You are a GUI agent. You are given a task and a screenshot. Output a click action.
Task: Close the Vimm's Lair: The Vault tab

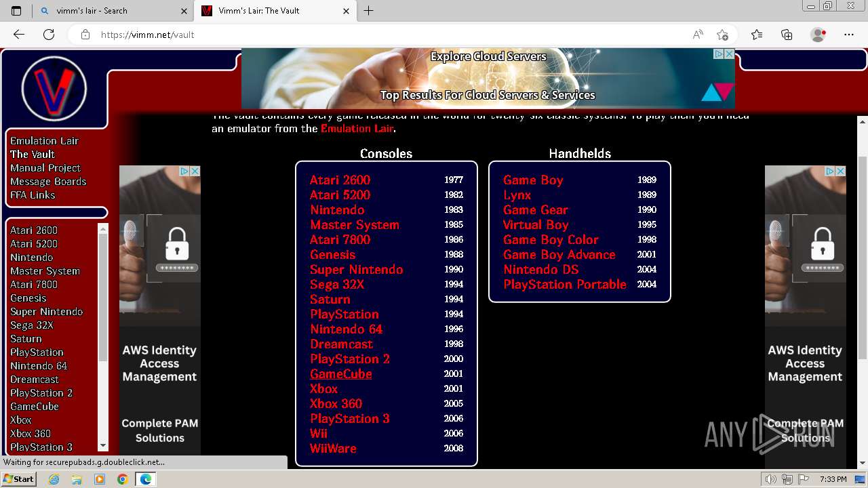(x=347, y=11)
